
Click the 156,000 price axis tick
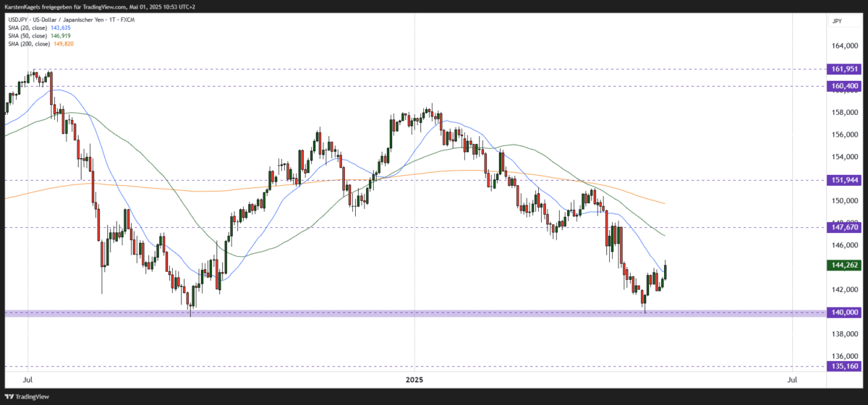844,135
